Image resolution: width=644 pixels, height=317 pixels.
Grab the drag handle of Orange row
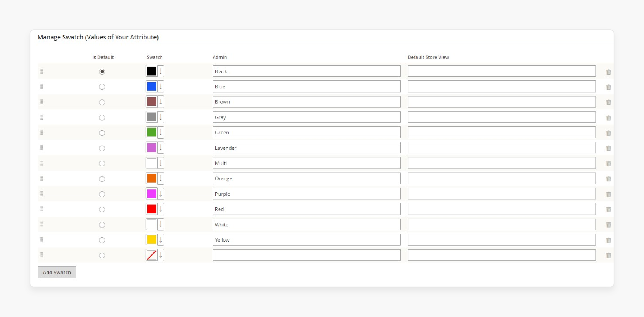(41, 178)
